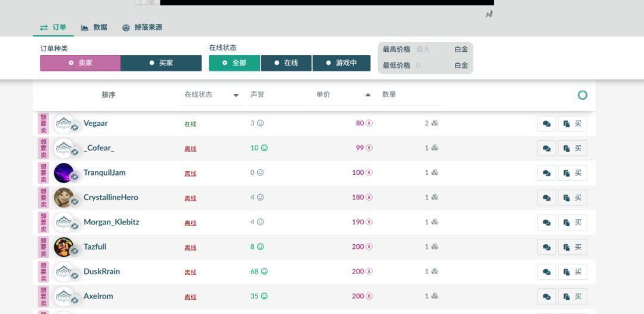The height and width of the screenshot is (314, 644).
Task: Select 卖家 sellers order type
Action: click(80, 63)
